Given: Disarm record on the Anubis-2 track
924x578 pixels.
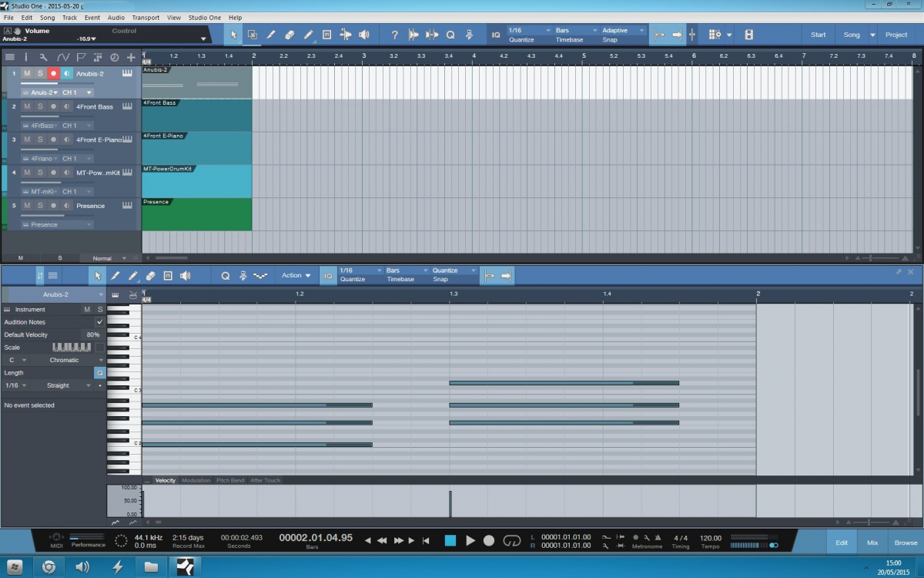Looking at the screenshot, I should [x=53, y=73].
